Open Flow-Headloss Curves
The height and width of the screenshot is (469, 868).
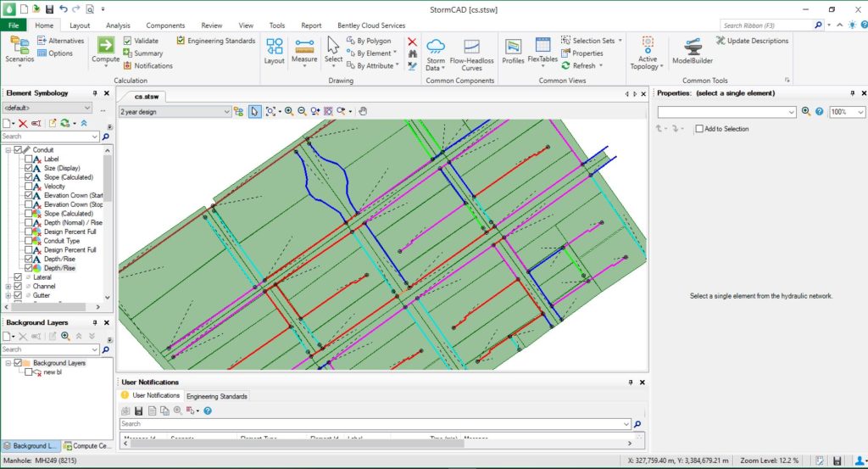click(x=471, y=53)
